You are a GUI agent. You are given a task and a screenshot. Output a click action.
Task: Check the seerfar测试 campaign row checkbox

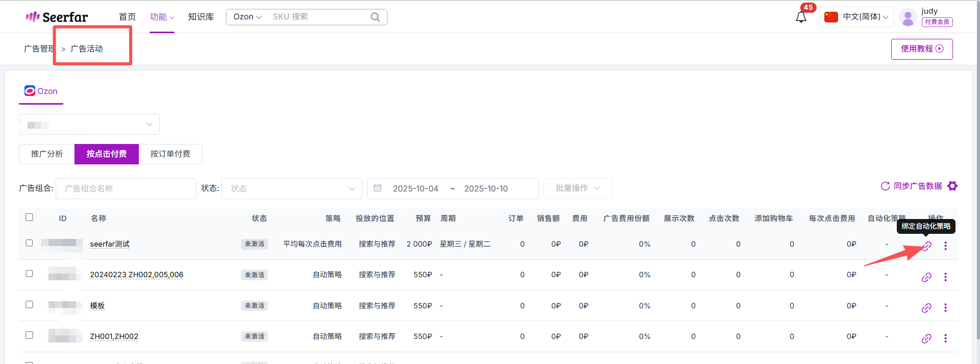30,243
